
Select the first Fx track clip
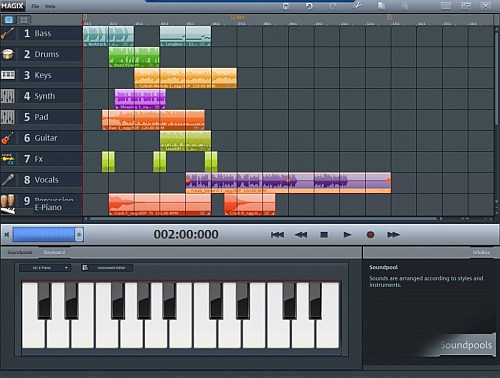[108, 162]
